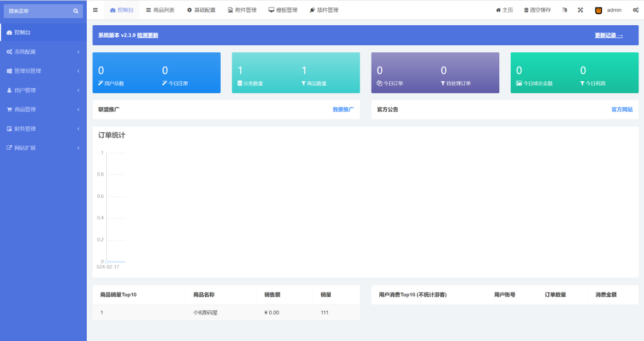This screenshot has width=644, height=341.
Task: Click the shopping cart icon beside 商品管理
Action: (x=9, y=109)
